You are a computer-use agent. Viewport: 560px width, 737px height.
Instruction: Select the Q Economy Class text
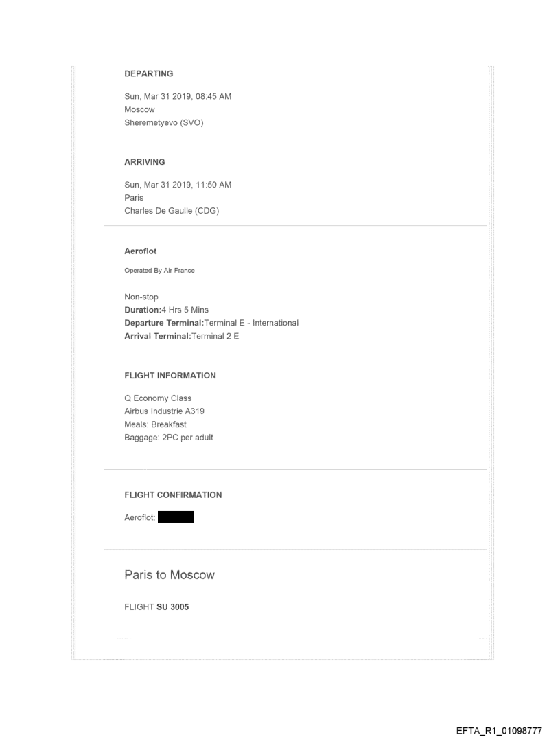click(x=158, y=398)
